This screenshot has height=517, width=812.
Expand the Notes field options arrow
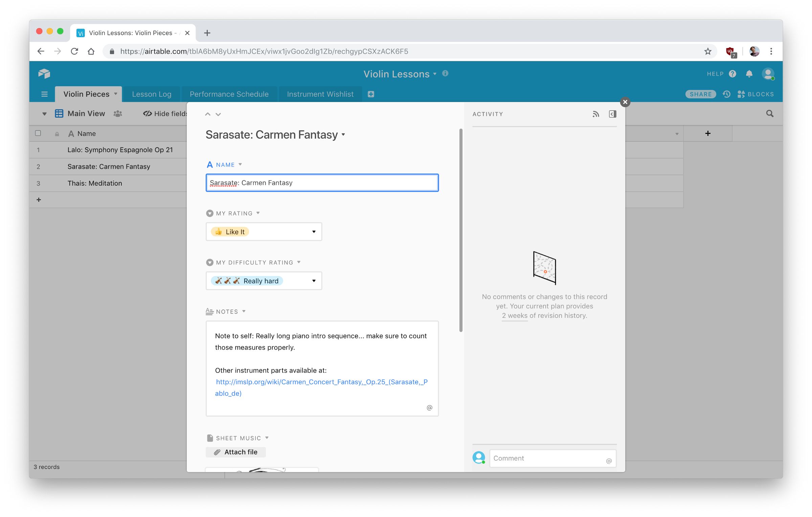(x=244, y=311)
